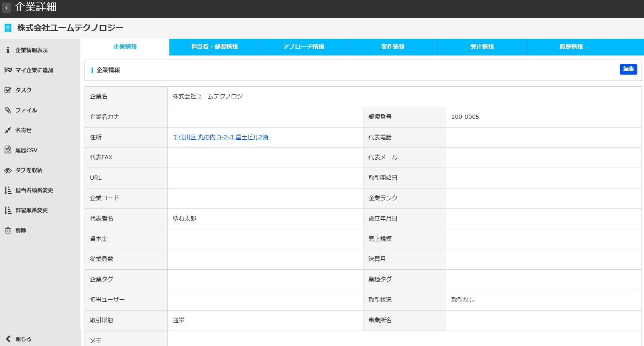Select the 名寄せ merge arrows icon

point(8,130)
